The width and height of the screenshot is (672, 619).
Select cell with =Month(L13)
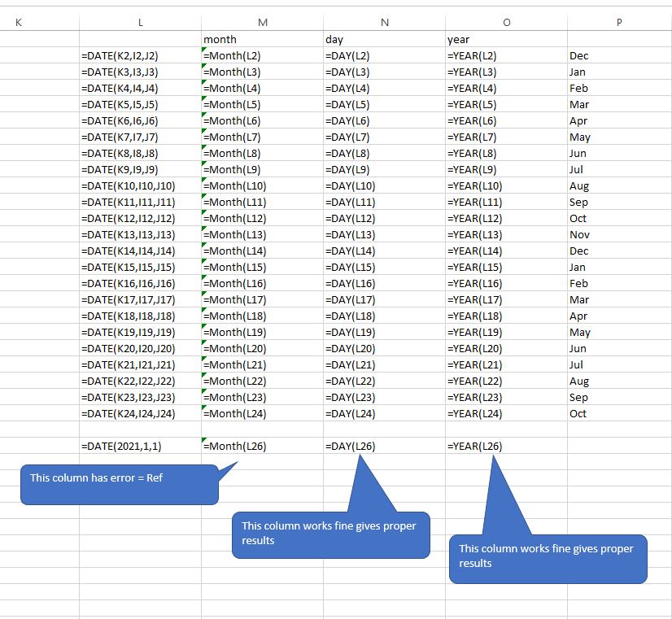262,235
